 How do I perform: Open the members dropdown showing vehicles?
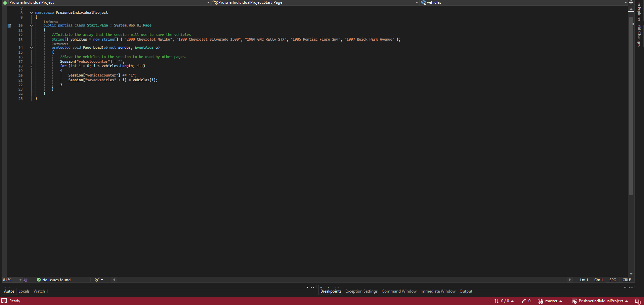click(x=524, y=2)
